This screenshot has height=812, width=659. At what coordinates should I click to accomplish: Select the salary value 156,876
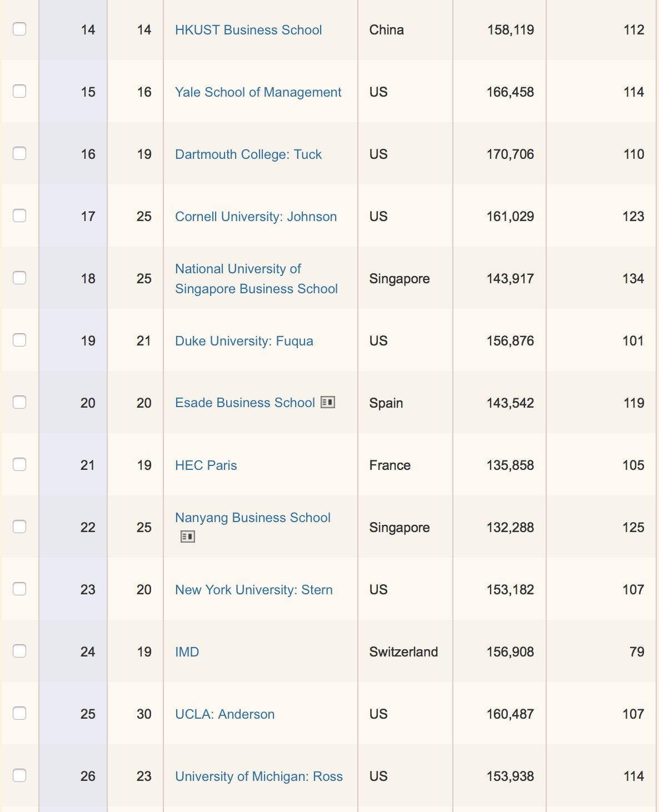pyautogui.click(x=511, y=341)
